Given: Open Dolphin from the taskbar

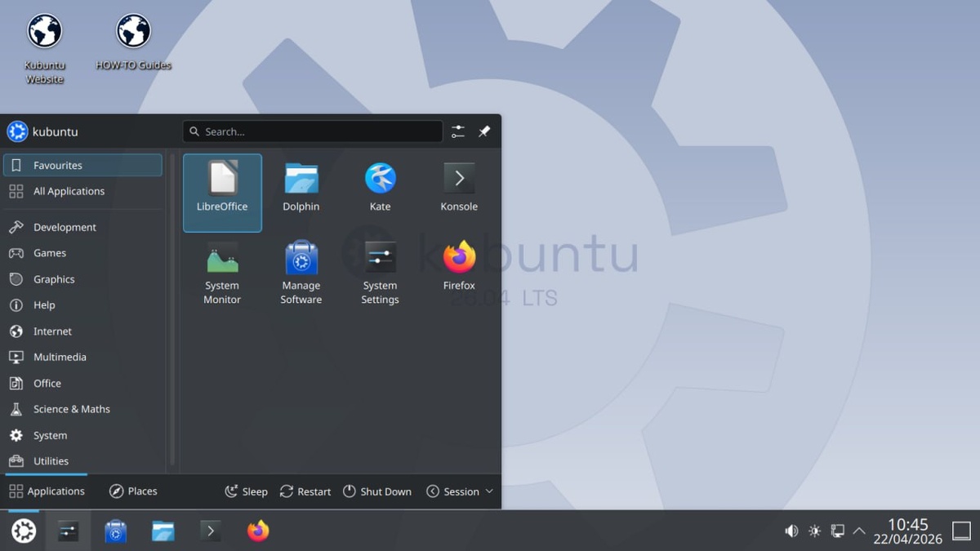Looking at the screenshot, I should [163, 531].
